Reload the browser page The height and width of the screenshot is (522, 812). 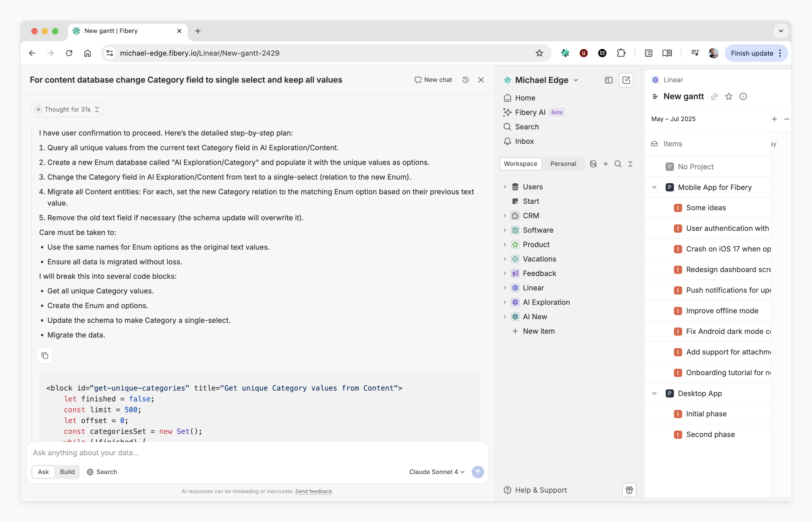tap(69, 53)
